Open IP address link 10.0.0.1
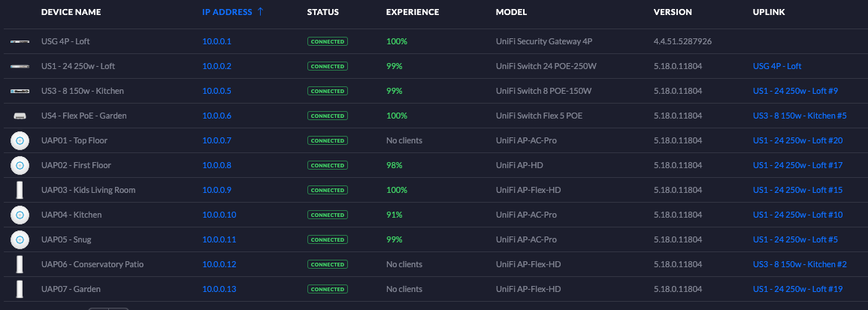 tap(216, 41)
